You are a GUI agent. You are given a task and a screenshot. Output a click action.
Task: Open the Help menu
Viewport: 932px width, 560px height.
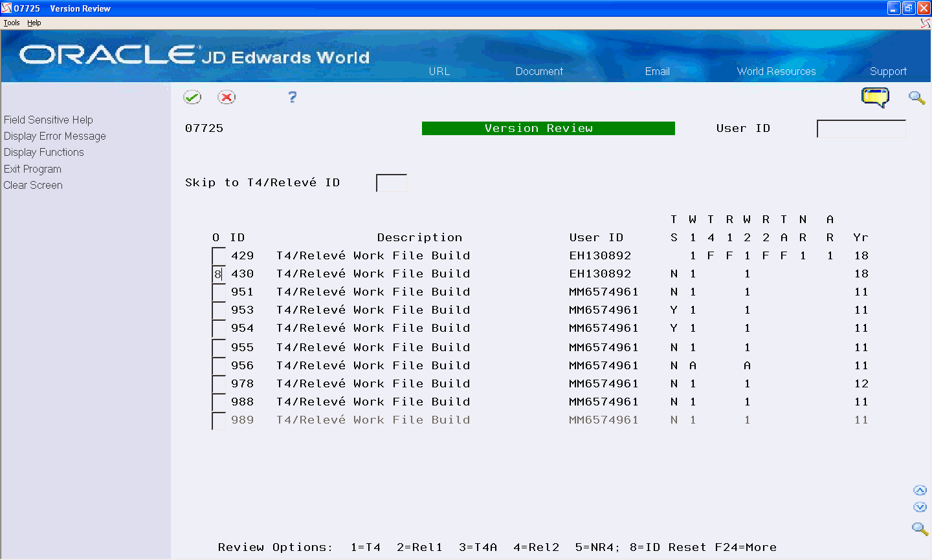(x=34, y=23)
